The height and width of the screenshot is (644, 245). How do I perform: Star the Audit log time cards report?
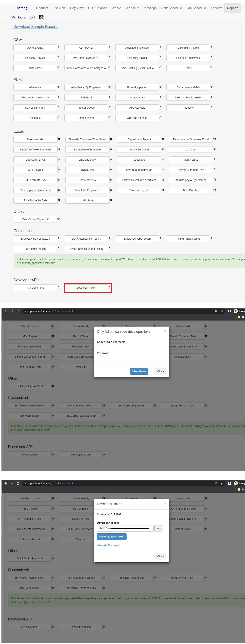(x=160, y=47)
